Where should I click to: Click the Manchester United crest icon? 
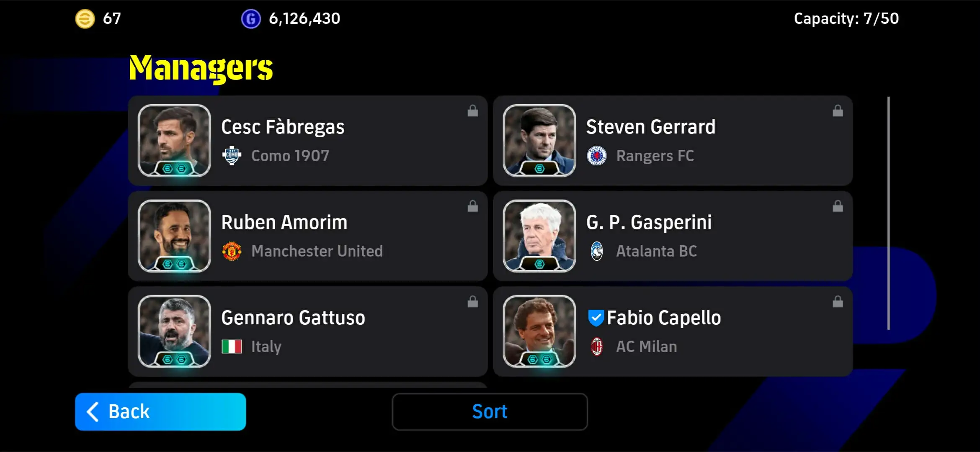pos(232,251)
